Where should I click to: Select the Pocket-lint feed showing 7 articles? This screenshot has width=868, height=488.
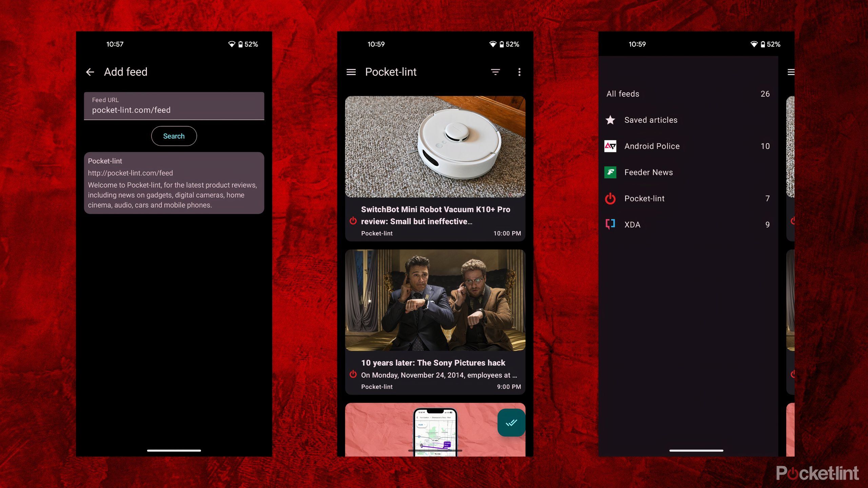[686, 198]
